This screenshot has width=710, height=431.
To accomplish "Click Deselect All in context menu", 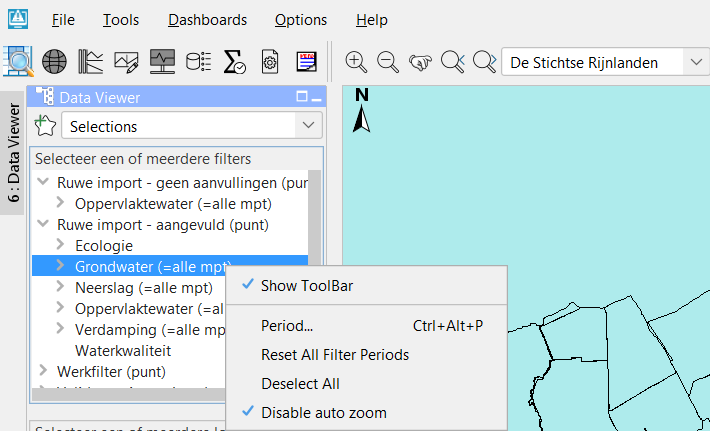I will tap(300, 384).
